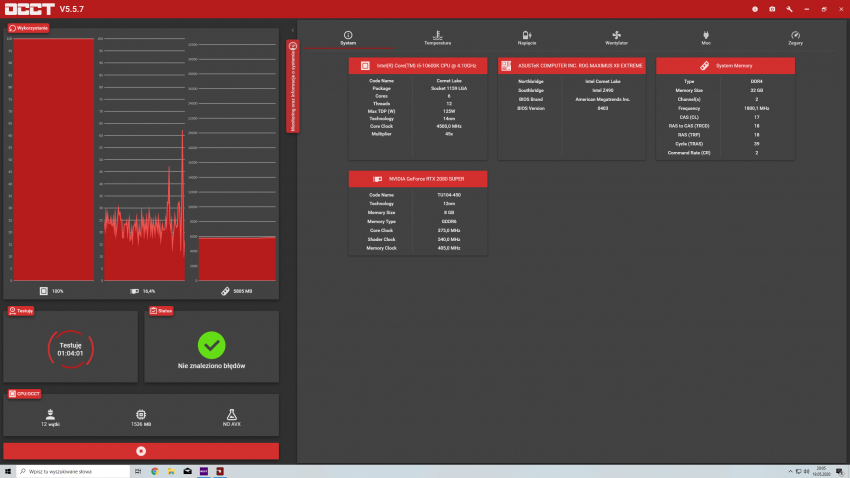
Task: Click the purple app icon on taskbar
Action: click(x=204, y=471)
